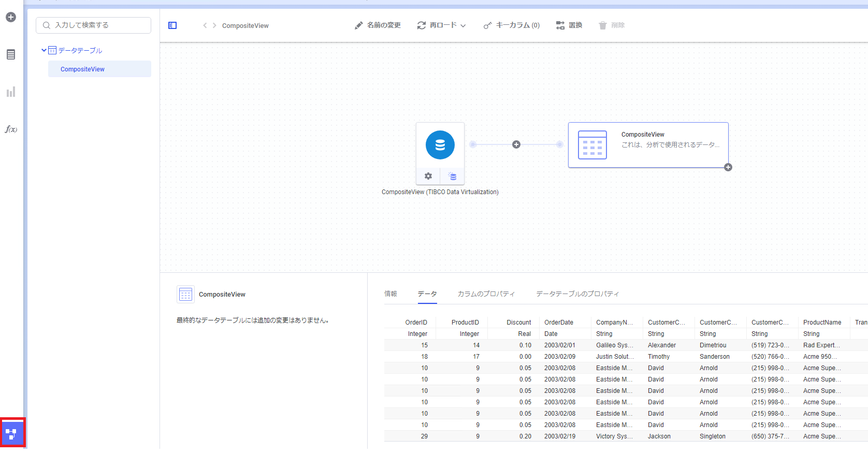Click date cell 2003/02/19
This screenshot has width=868, height=469.
tap(560, 436)
